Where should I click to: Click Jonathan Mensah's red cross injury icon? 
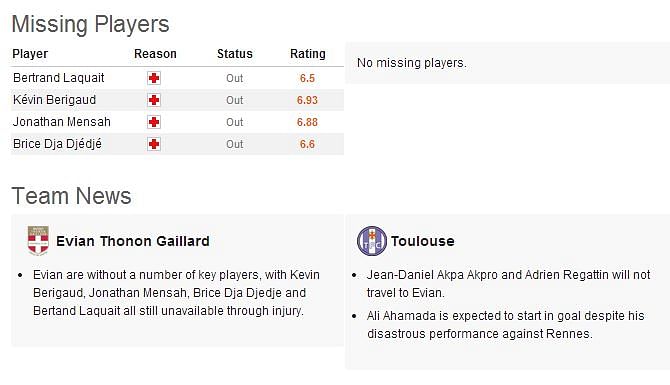(154, 122)
